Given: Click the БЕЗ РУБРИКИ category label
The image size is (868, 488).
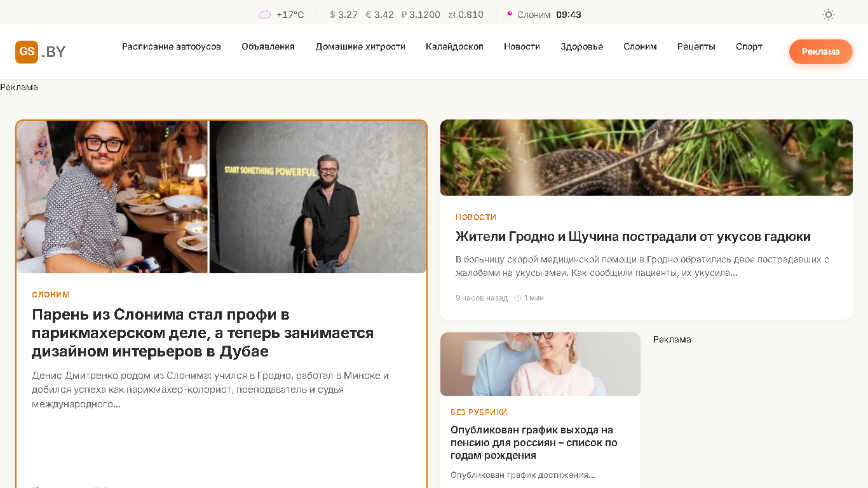Looking at the screenshot, I should click(479, 412).
